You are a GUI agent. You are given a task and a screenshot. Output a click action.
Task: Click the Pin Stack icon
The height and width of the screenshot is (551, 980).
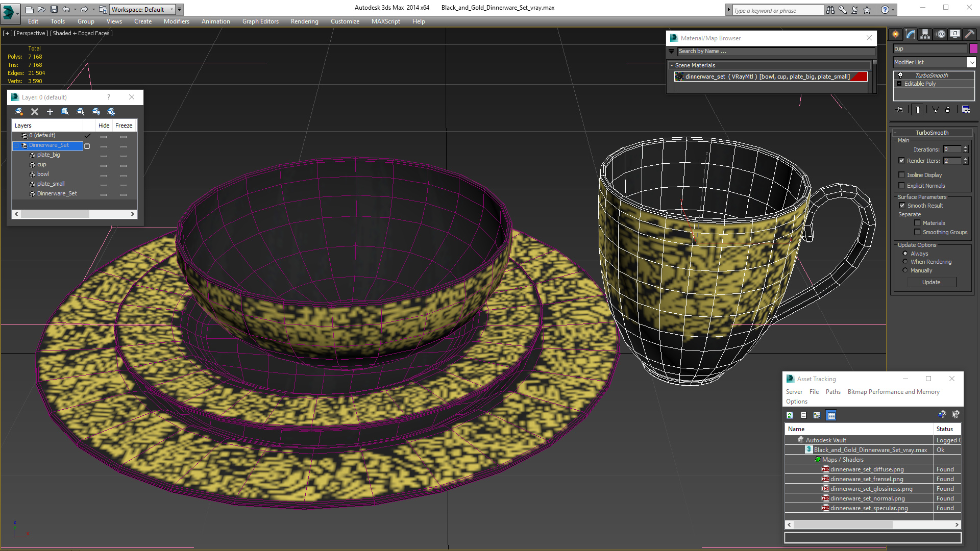900,109
